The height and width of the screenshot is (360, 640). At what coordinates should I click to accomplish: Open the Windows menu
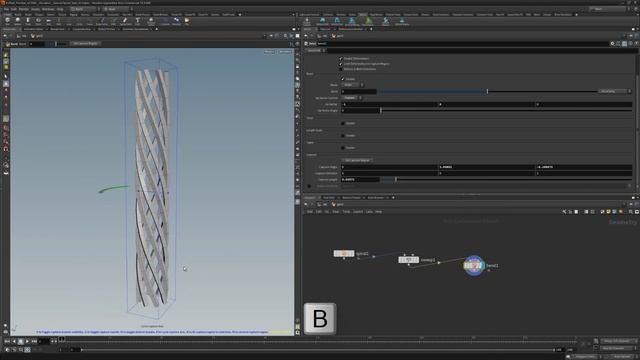click(x=48, y=9)
